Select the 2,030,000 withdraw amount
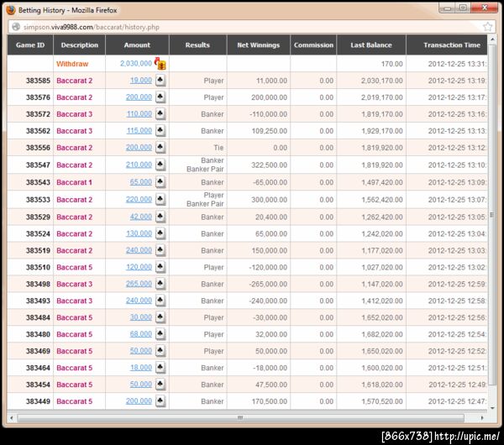 136,64
